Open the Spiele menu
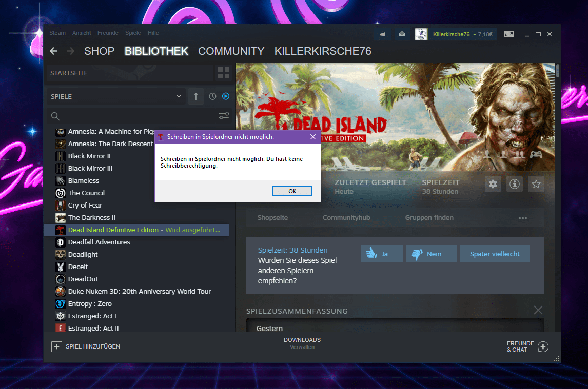Viewport: 588px width, 389px height. click(133, 33)
